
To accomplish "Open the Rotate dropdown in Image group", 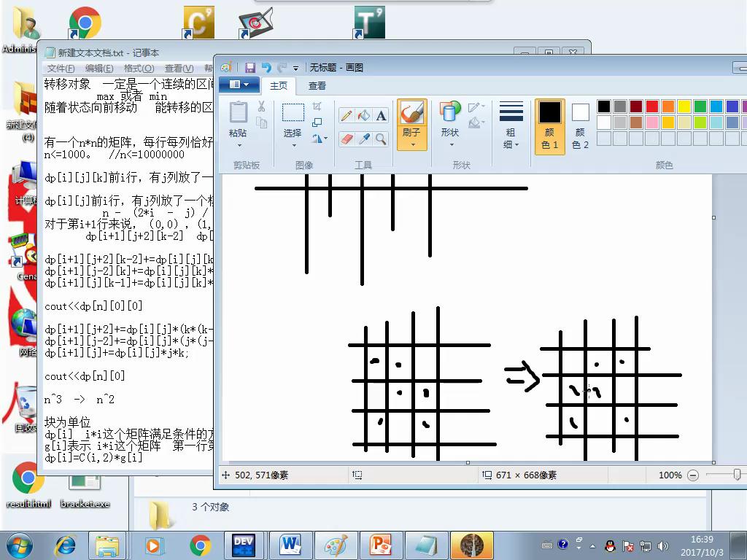I will coord(320,139).
